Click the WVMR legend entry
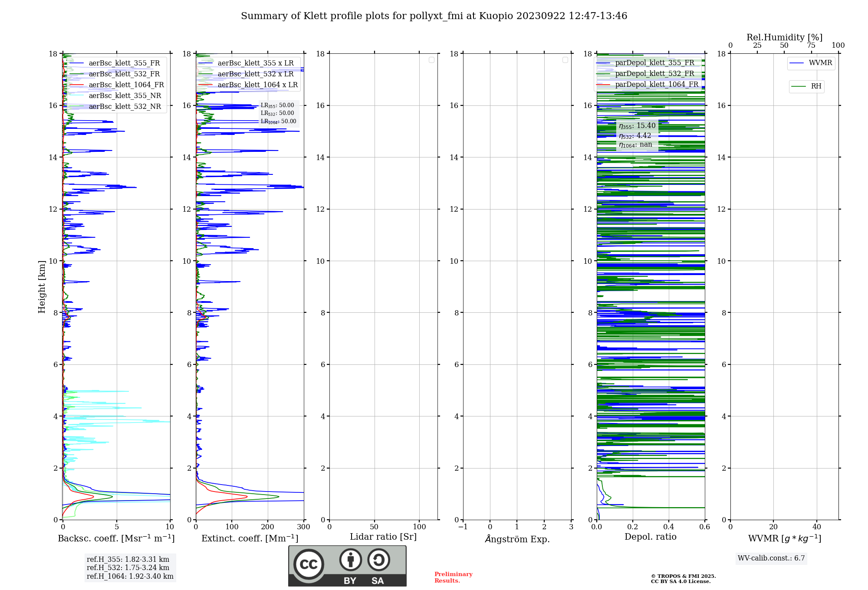This screenshot has height=590, width=868. click(811, 63)
